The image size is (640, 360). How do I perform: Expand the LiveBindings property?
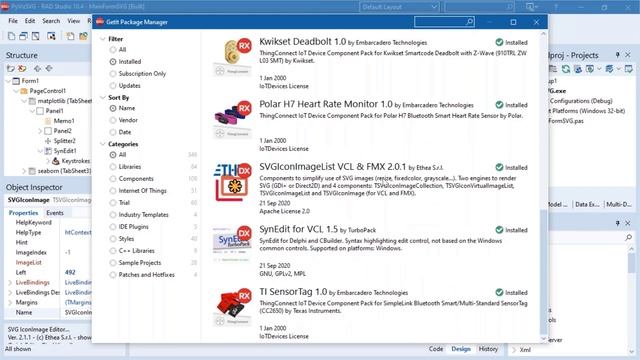tap(10, 282)
